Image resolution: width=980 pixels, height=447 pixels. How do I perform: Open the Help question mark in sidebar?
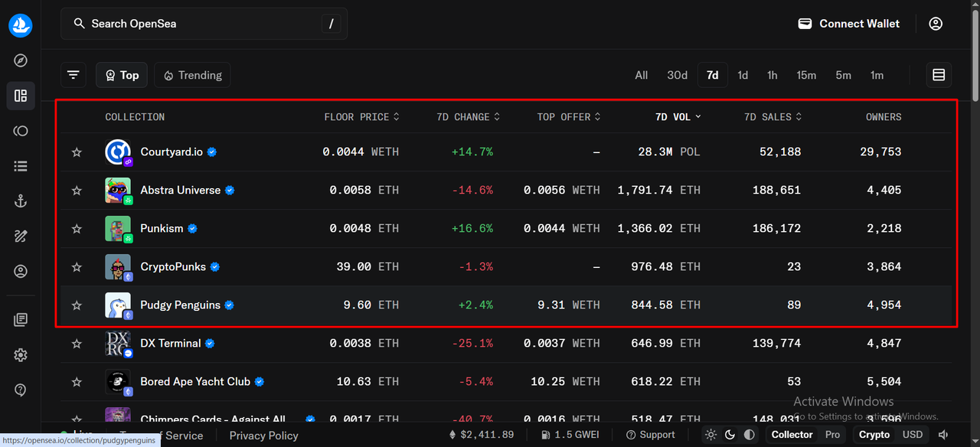(x=21, y=390)
